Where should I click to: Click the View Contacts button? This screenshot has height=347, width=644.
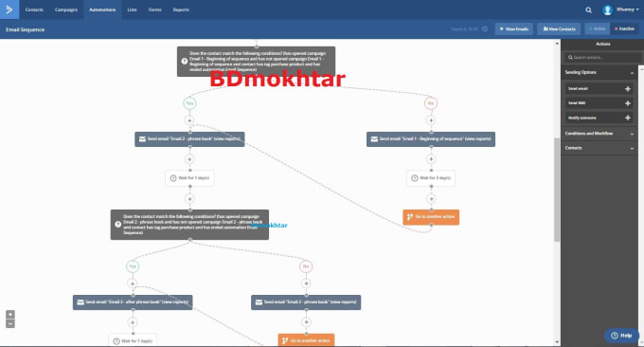tap(559, 28)
